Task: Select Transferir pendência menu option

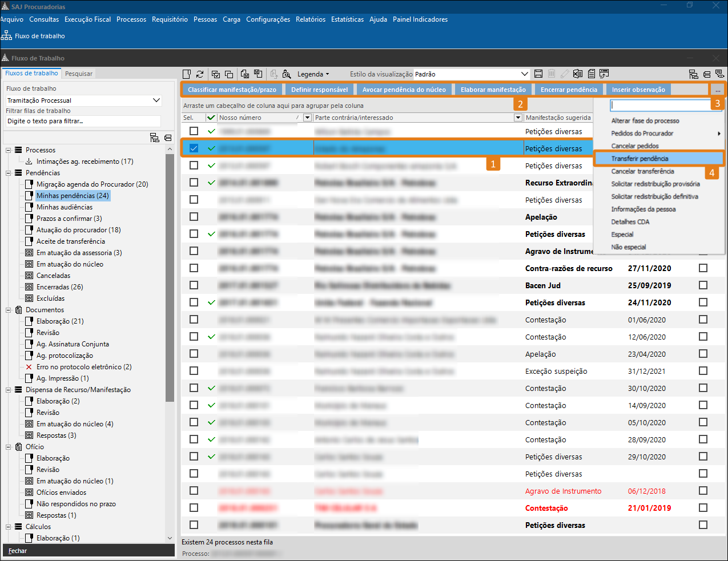Action: click(639, 159)
